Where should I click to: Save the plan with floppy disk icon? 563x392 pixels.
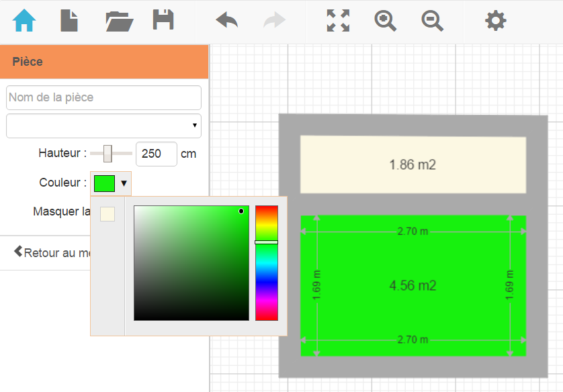(163, 21)
